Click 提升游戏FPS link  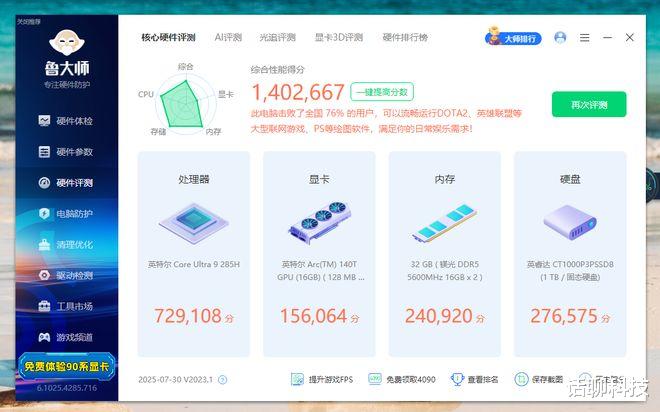pyautogui.click(x=322, y=379)
